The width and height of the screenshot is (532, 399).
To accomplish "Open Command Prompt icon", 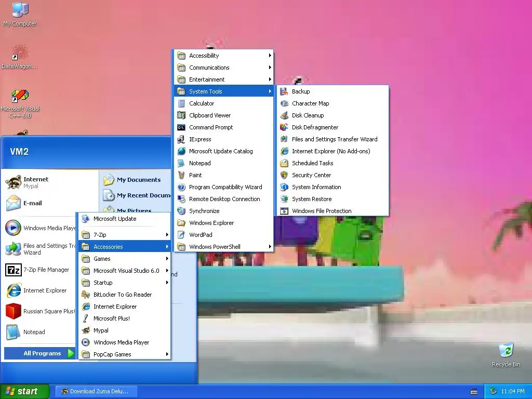I will click(x=181, y=127).
